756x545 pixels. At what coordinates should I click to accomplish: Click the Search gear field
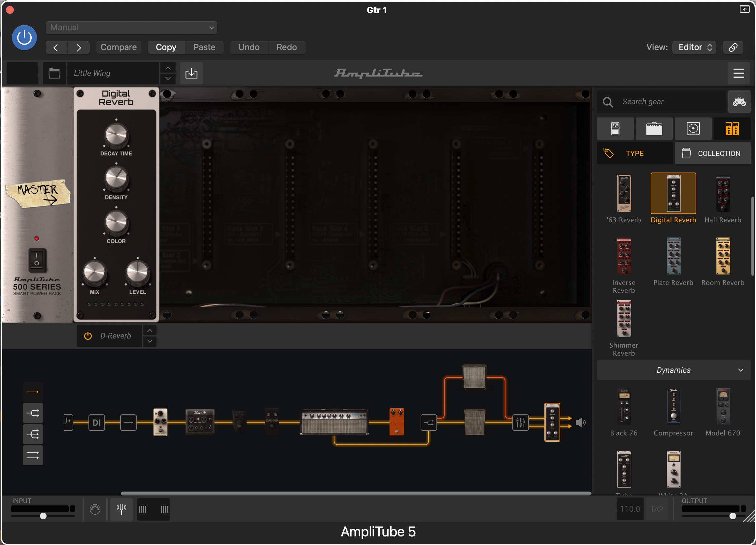662,102
